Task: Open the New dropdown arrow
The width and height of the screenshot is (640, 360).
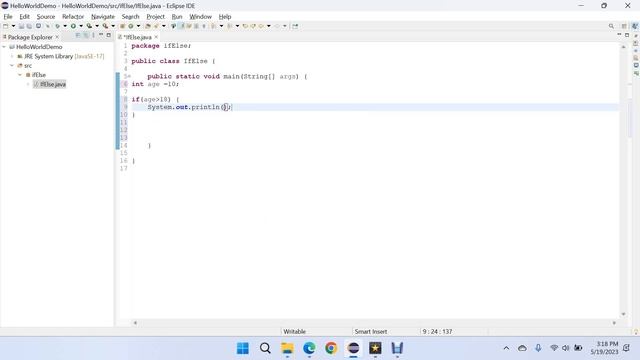Action: pos(13,26)
